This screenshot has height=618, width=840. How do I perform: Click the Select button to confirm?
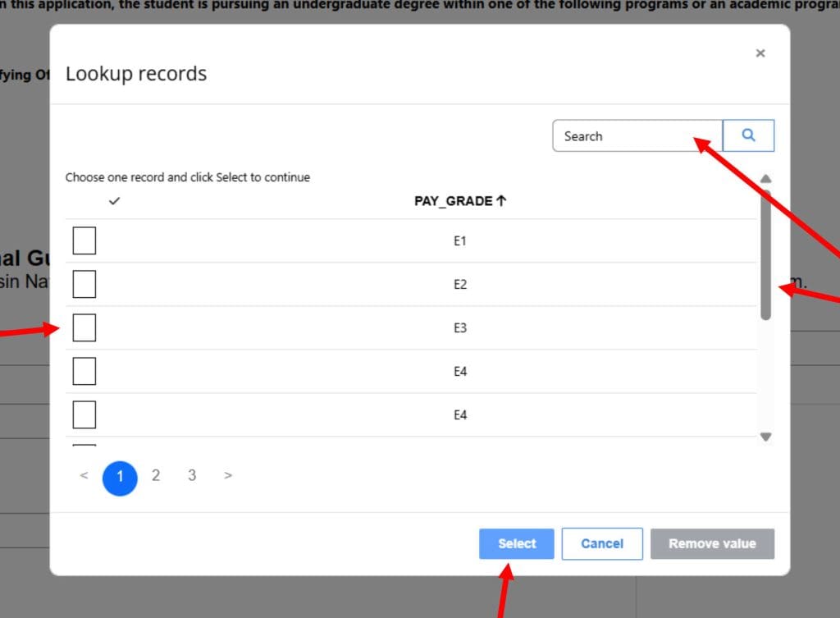click(x=516, y=543)
